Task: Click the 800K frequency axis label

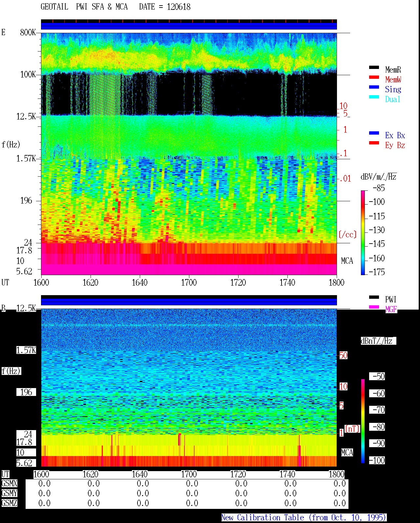Action: [x=28, y=32]
